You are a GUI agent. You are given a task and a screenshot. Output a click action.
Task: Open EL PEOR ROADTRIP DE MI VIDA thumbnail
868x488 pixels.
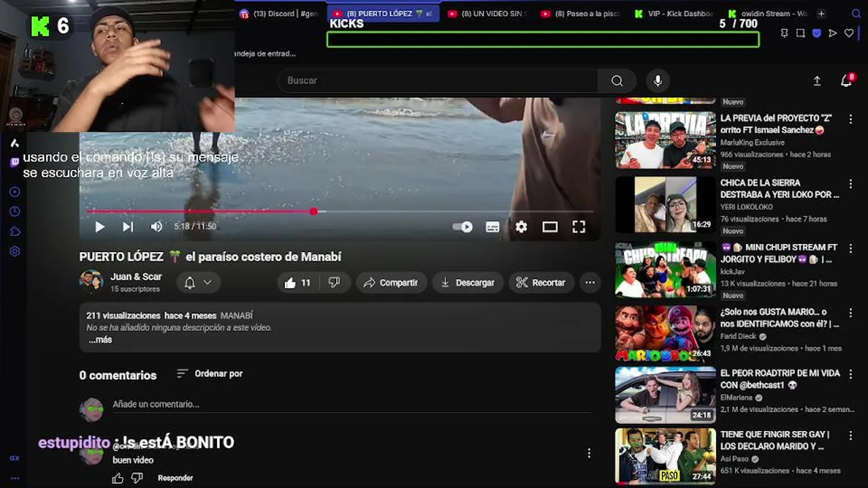click(x=665, y=395)
